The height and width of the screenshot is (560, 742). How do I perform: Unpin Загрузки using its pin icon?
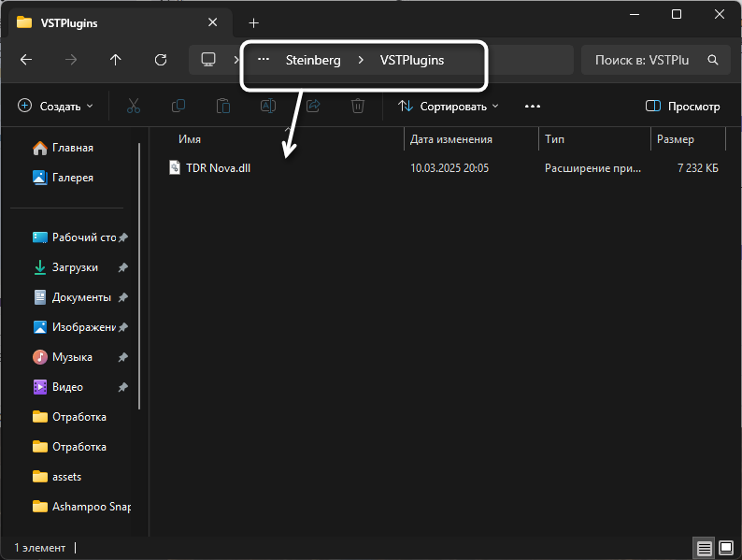coord(123,267)
